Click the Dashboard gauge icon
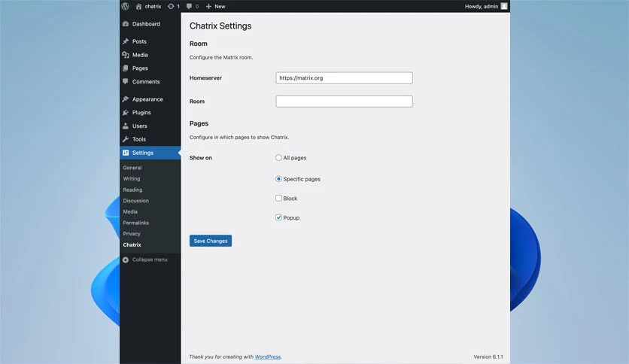This screenshot has width=629, height=364. [x=126, y=24]
